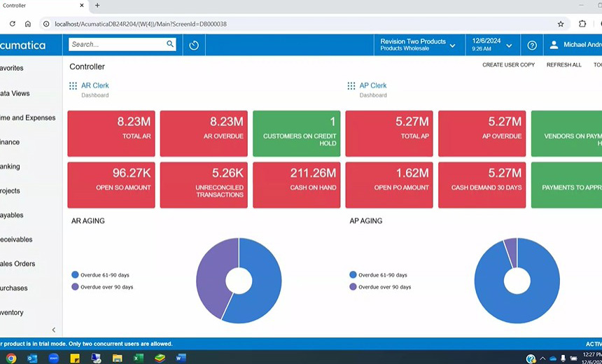The image size is (602, 364).
Task: Open the Inventory workspace in the sidebar
Action: click(11, 312)
